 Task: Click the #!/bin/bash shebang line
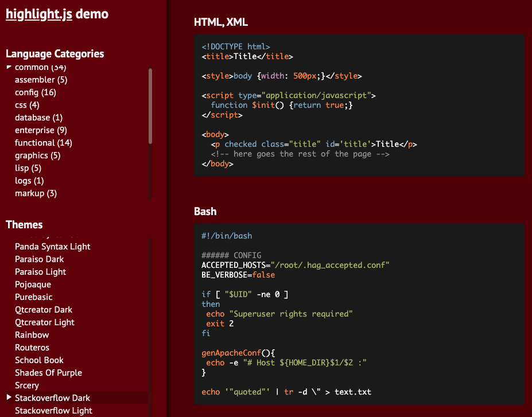(227, 236)
